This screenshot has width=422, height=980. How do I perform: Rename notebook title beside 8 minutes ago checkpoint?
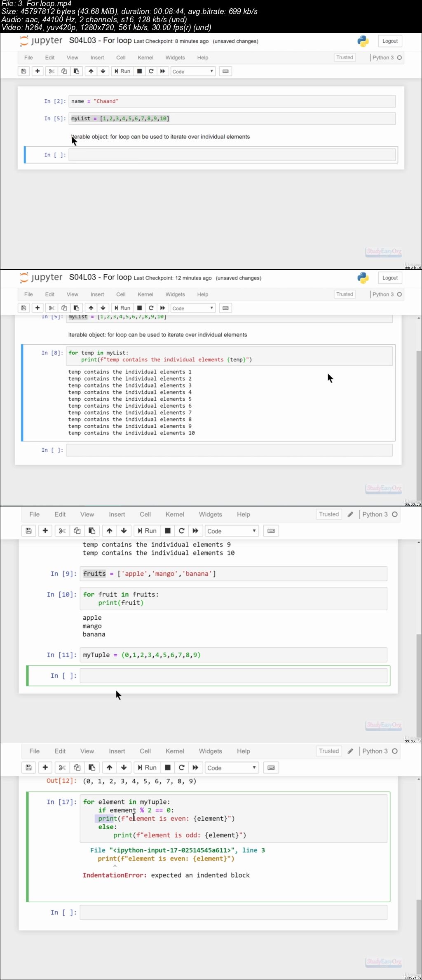pos(101,40)
